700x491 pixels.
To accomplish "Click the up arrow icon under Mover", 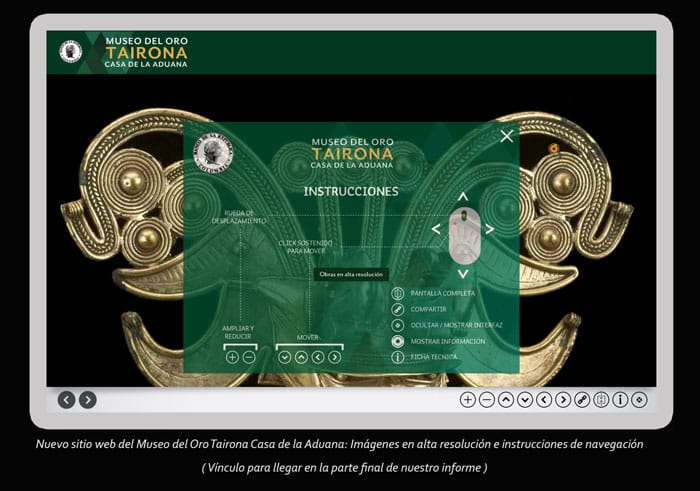I will tap(301, 357).
